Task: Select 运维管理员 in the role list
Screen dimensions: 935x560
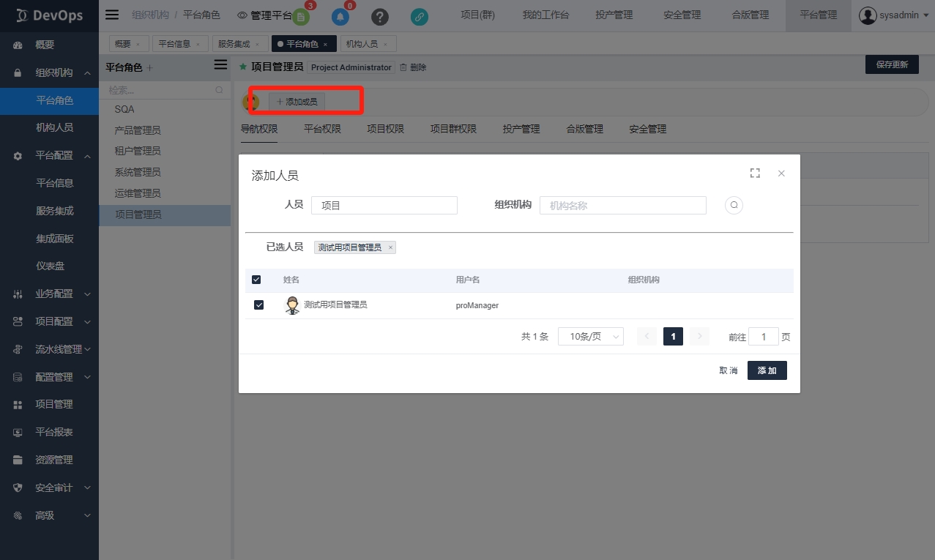Action: (x=165, y=193)
